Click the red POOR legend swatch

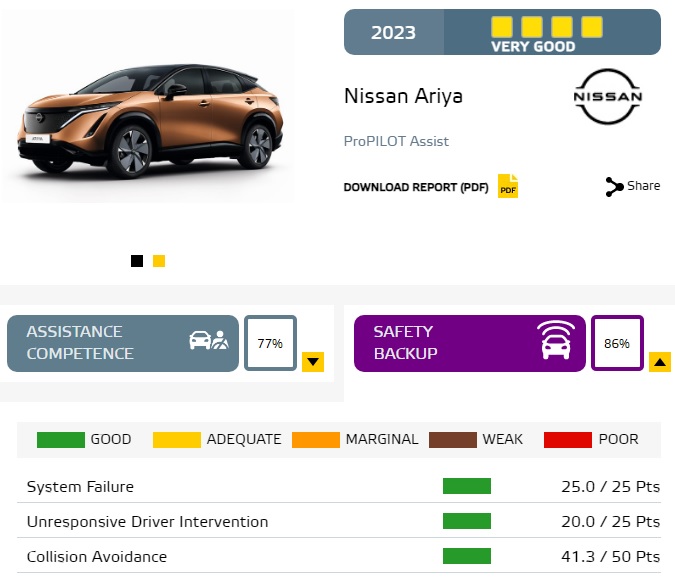(568, 440)
